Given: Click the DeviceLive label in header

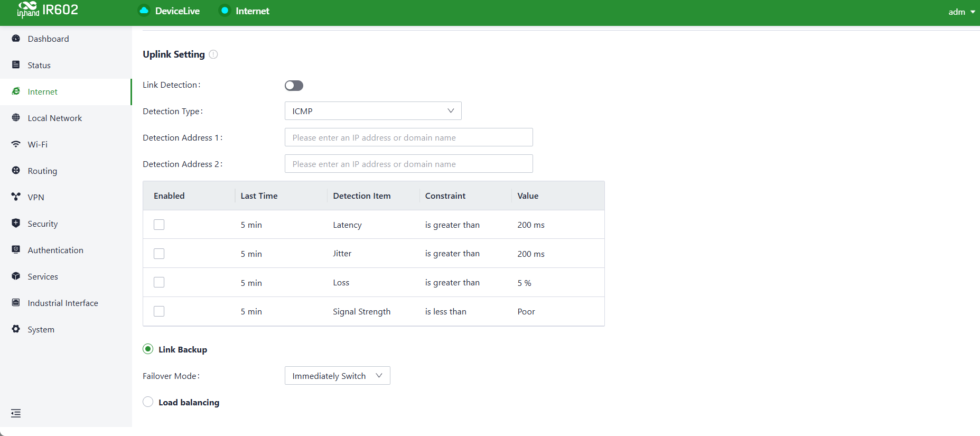Looking at the screenshot, I should [178, 11].
